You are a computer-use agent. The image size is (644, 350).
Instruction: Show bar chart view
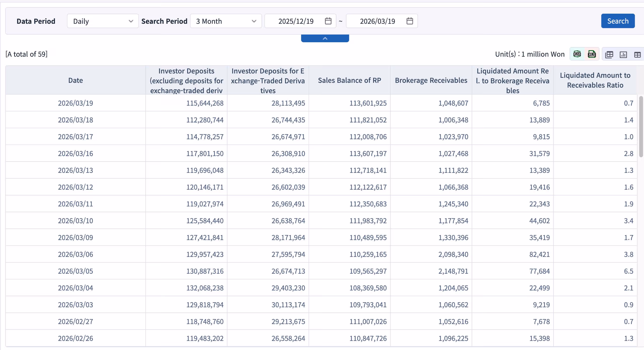[623, 55]
